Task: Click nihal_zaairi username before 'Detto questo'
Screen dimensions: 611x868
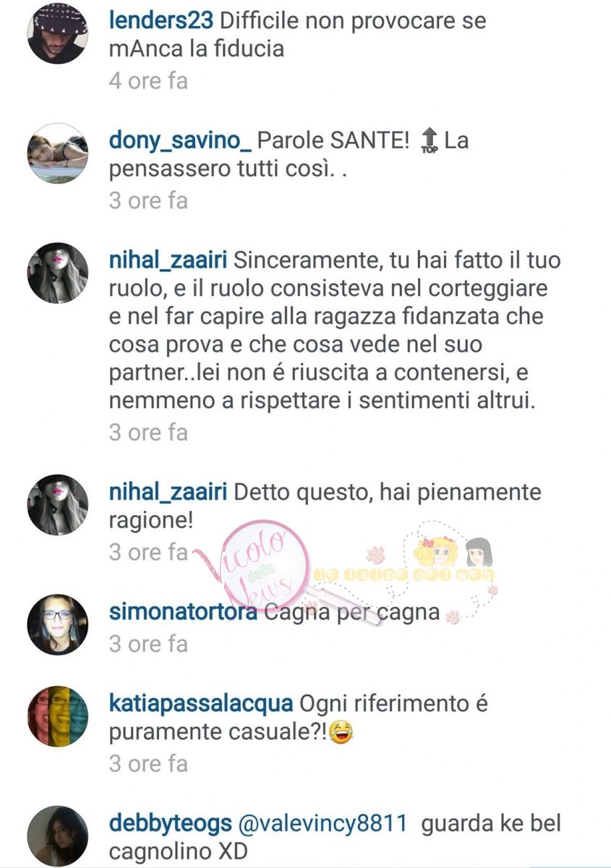Action: pyautogui.click(x=168, y=493)
